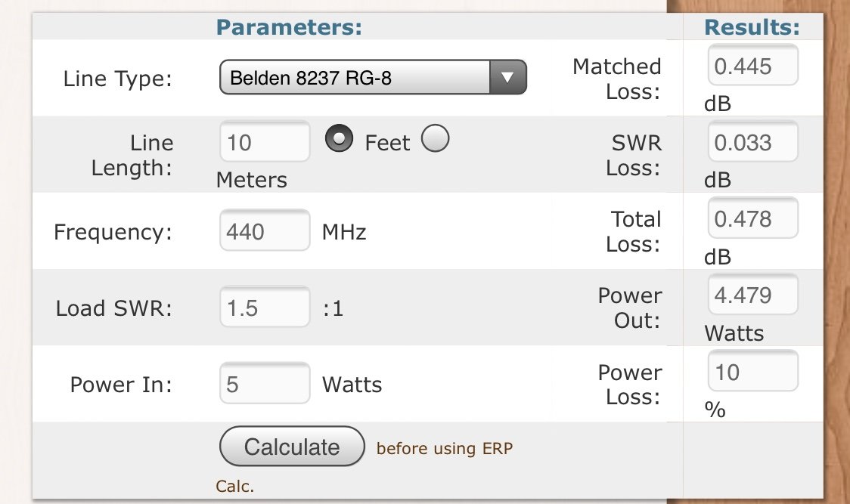
Task: Click the Feet label text
Action: (387, 143)
